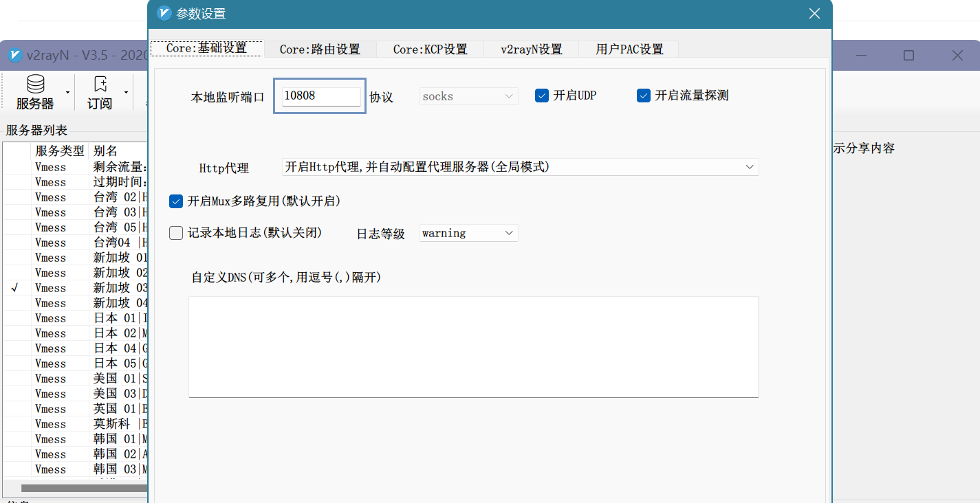The height and width of the screenshot is (503, 980).
Task: Select the 韩国 02 server row
Action: 76,454
